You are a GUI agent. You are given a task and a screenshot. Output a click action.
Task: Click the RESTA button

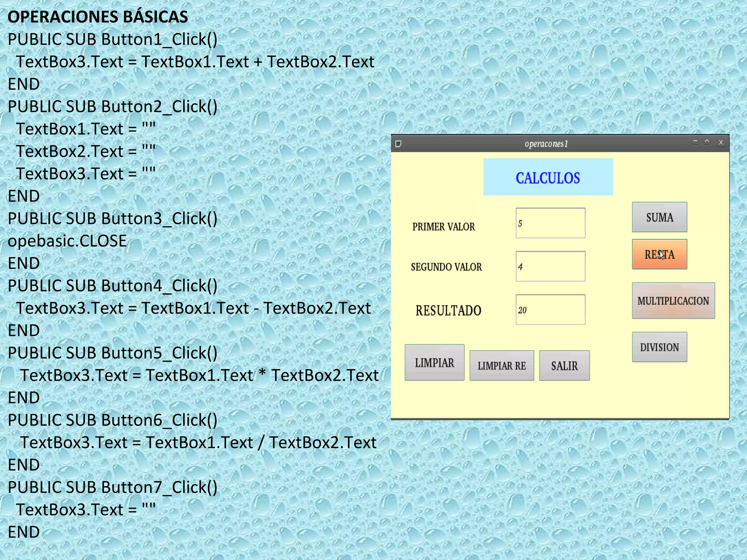click(x=659, y=254)
